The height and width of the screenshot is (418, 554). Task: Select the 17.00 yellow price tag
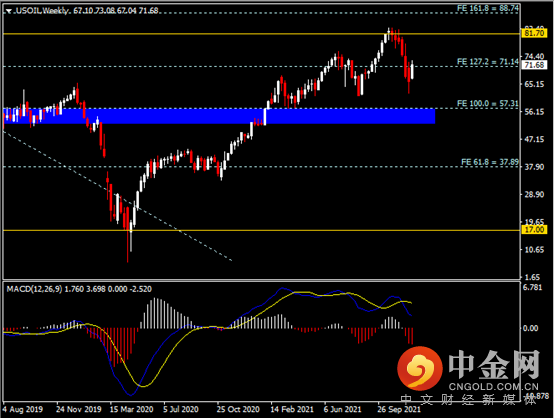coord(534,230)
